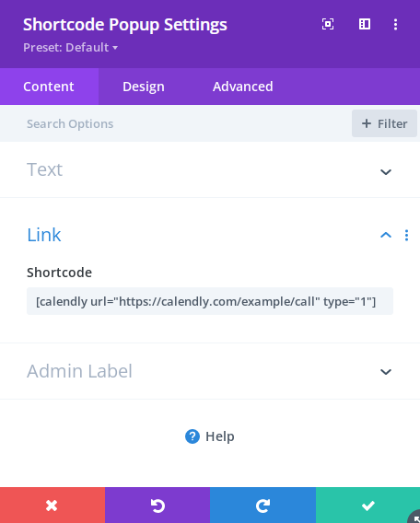Expand the Admin Label section chevron
The image size is (420, 523).
[x=386, y=372]
